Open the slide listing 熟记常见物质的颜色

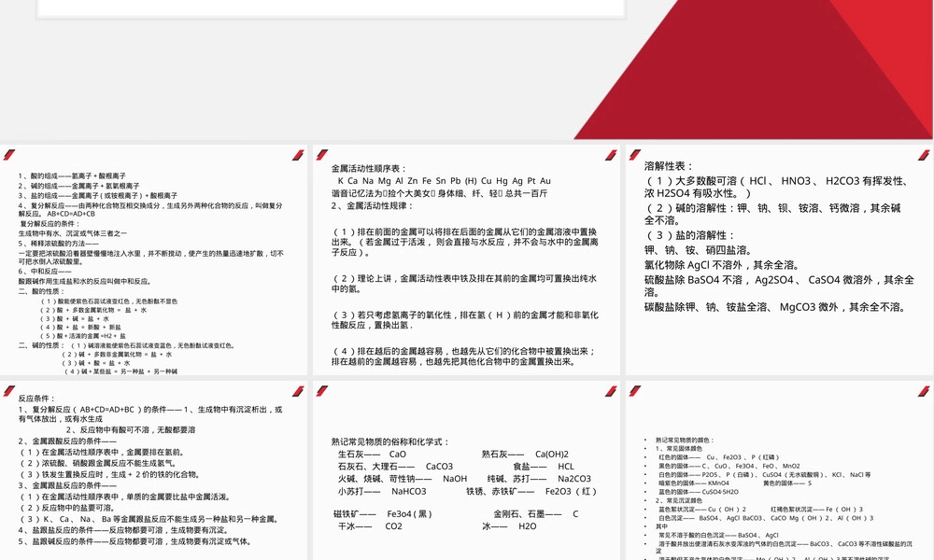[x=780, y=470]
